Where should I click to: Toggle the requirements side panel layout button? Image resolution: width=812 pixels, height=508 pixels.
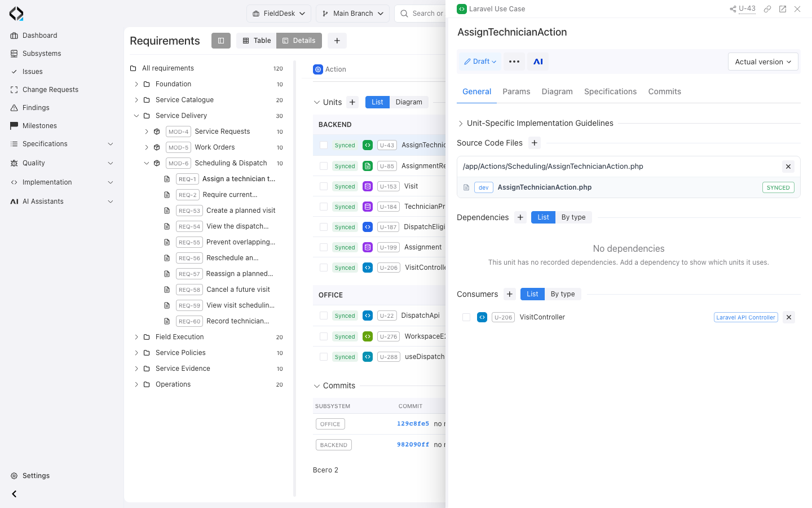[221, 41]
